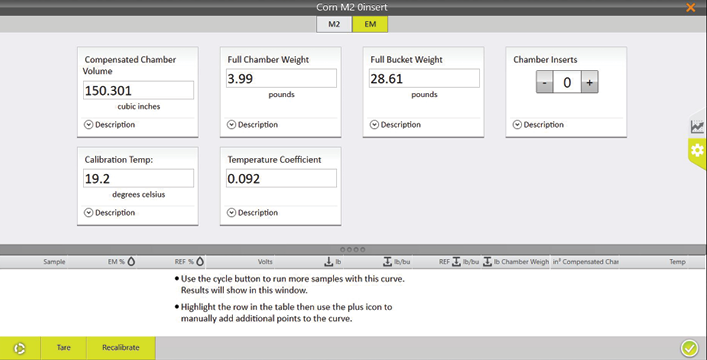This screenshot has height=360, width=707.
Task: Click the Full Bucket Weight input field
Action: point(424,78)
